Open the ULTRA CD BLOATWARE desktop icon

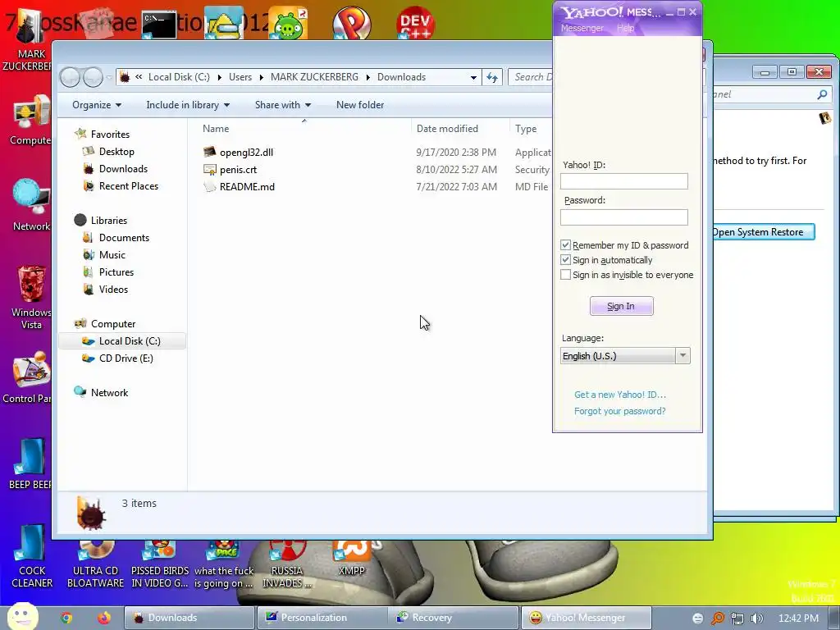click(95, 565)
